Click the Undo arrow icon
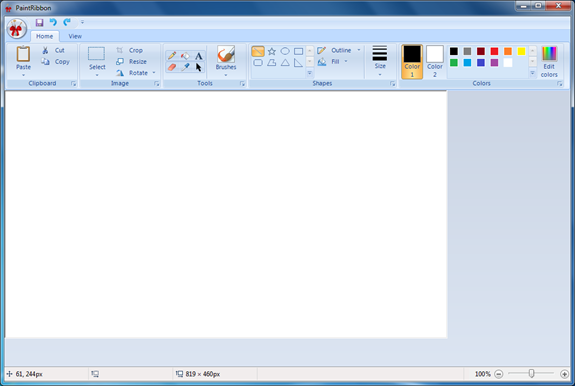The height and width of the screenshot is (386, 575). click(53, 22)
